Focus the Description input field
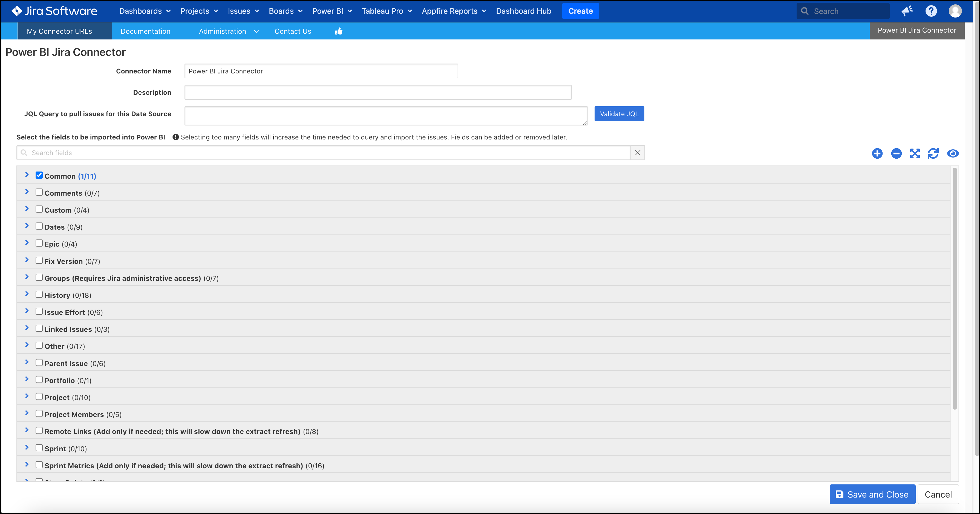 click(x=378, y=93)
